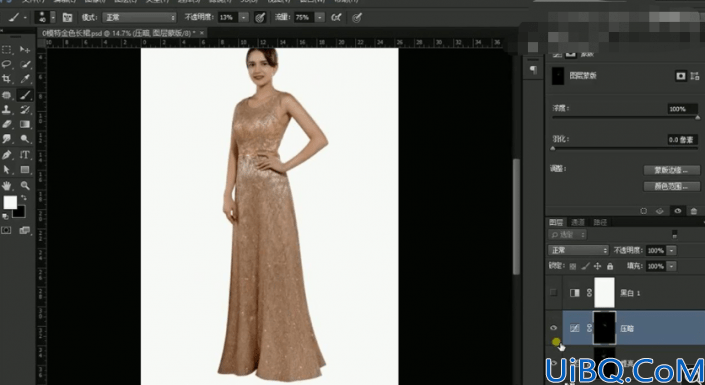Select the Rectangle shape tool
The image size is (705, 385).
pyautogui.click(x=25, y=170)
